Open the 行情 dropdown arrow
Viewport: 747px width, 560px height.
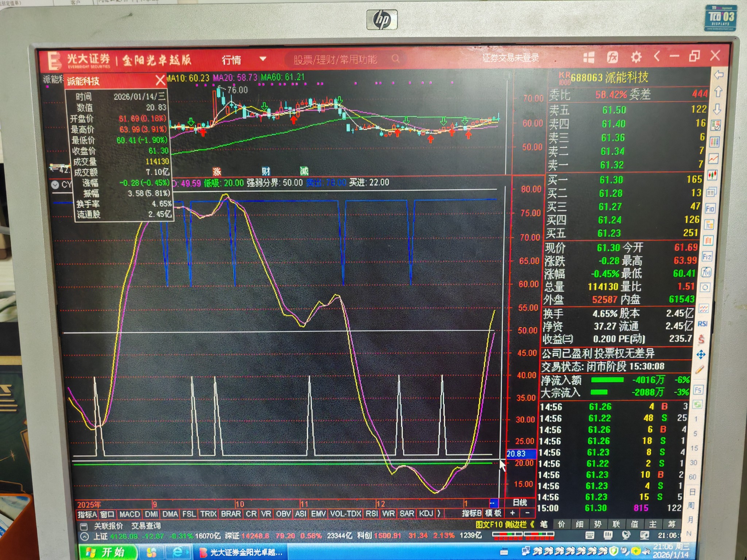click(x=263, y=59)
